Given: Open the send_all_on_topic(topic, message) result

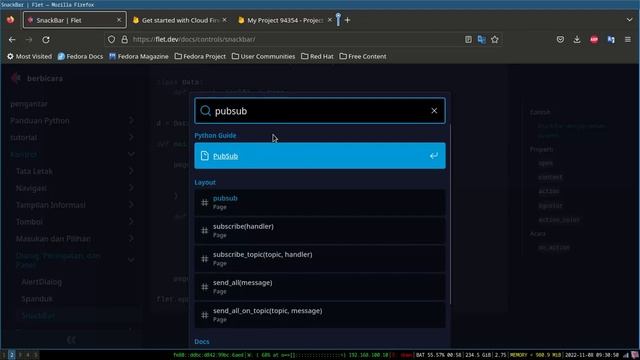Looking at the screenshot, I should click(x=320, y=315).
